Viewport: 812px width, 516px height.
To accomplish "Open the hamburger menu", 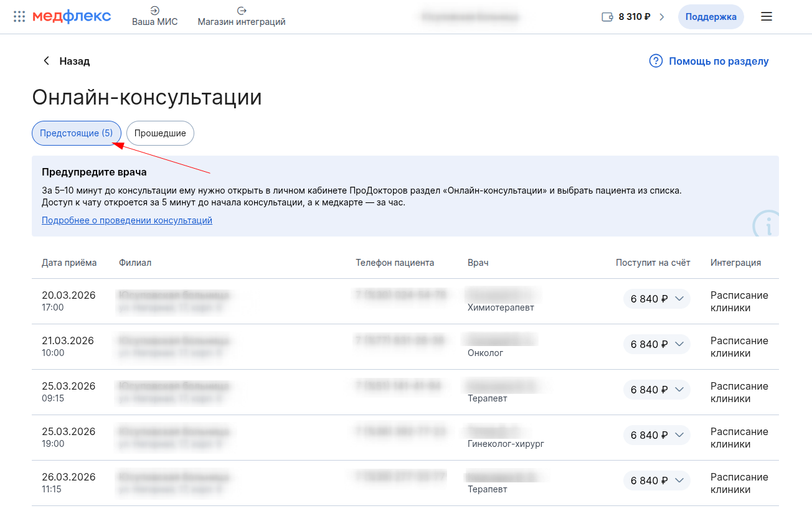I will coord(767,17).
